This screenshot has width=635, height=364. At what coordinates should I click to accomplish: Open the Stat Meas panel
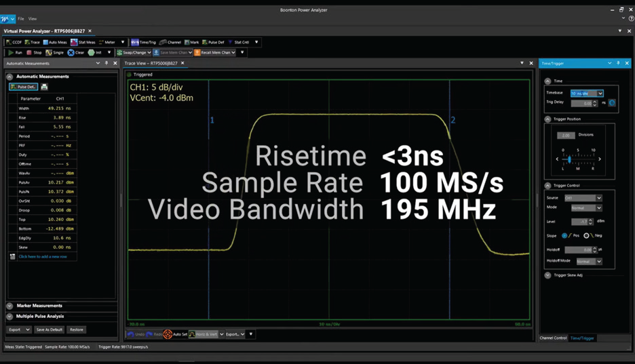tap(74, 42)
